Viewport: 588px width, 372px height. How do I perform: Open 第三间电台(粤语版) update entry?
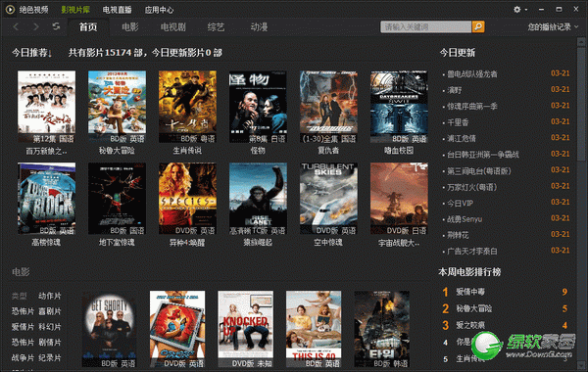click(479, 171)
